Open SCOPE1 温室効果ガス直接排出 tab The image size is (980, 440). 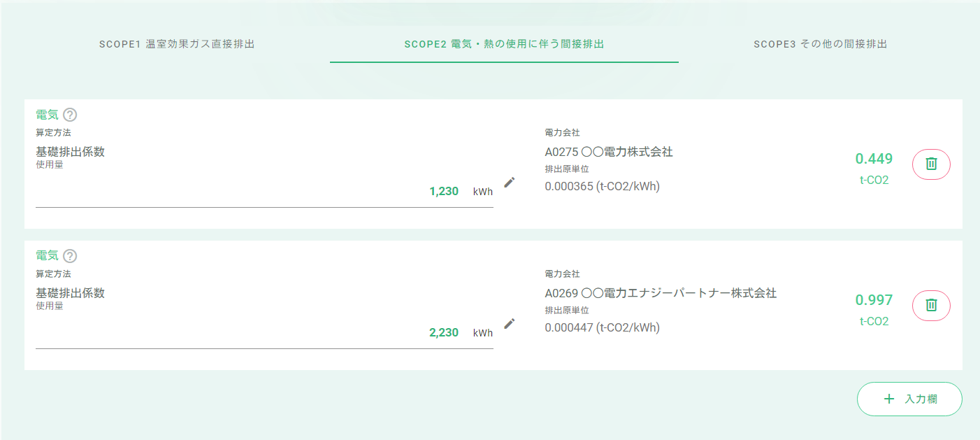[177, 44]
